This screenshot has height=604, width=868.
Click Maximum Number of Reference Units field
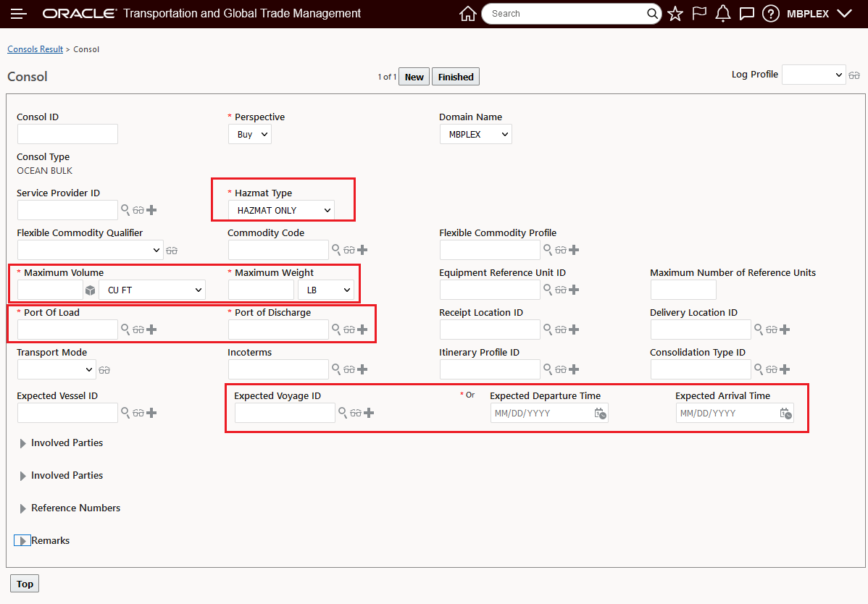(x=684, y=290)
